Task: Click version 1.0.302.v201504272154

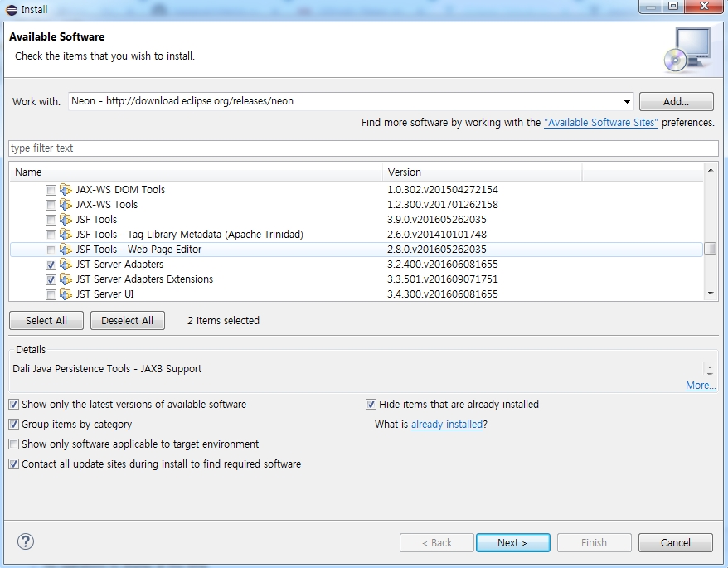Action: point(443,190)
